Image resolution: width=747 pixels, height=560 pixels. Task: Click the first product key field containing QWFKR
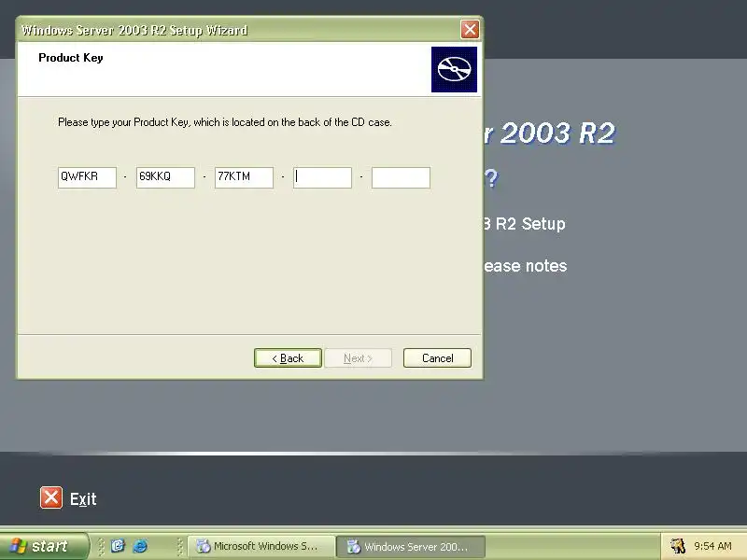[87, 177]
